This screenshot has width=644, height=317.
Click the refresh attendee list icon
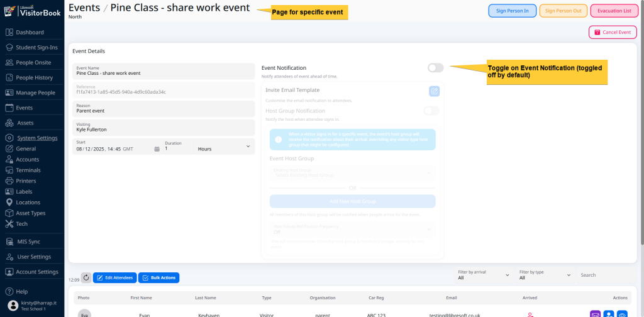[86, 277]
